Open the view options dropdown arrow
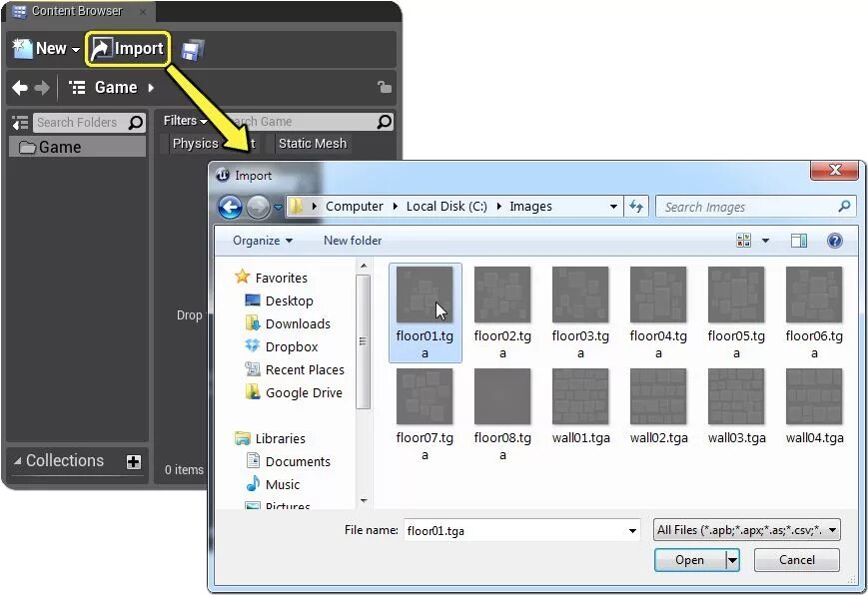Screen dimensions: 868x595 765,241
